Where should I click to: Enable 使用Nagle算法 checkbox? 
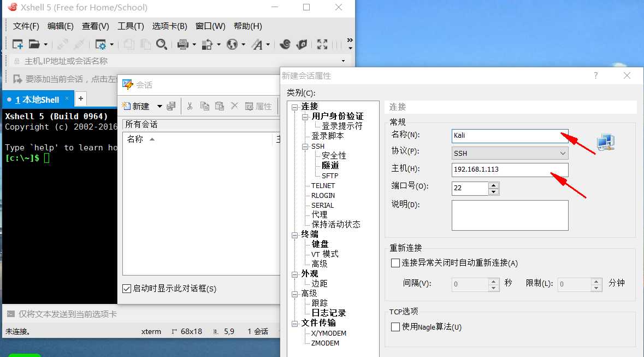coord(395,327)
